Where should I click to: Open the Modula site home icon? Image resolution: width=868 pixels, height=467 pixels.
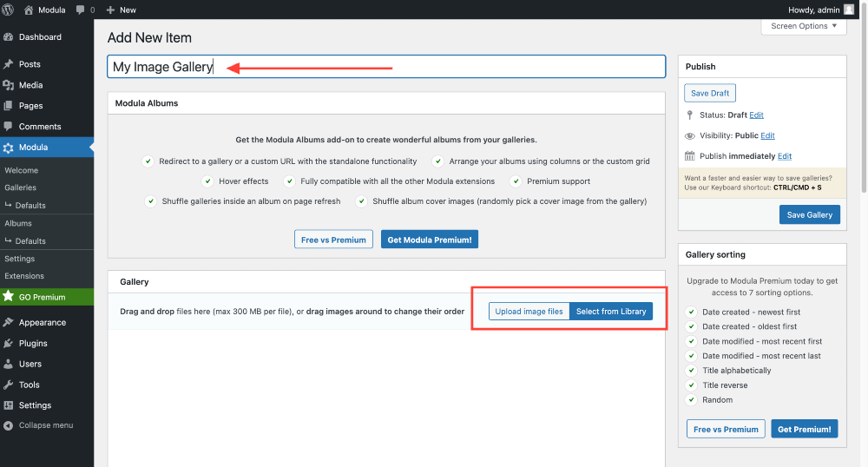29,10
